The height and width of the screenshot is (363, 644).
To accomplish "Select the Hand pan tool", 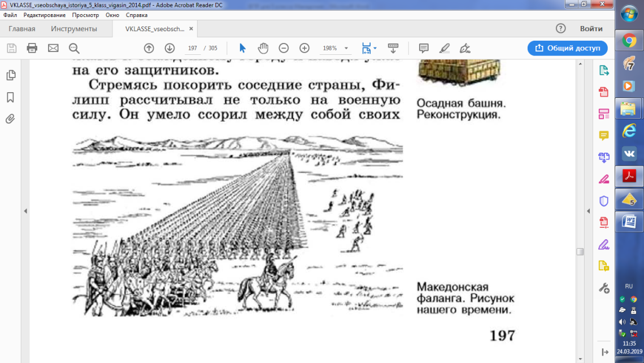I will pos(263,48).
